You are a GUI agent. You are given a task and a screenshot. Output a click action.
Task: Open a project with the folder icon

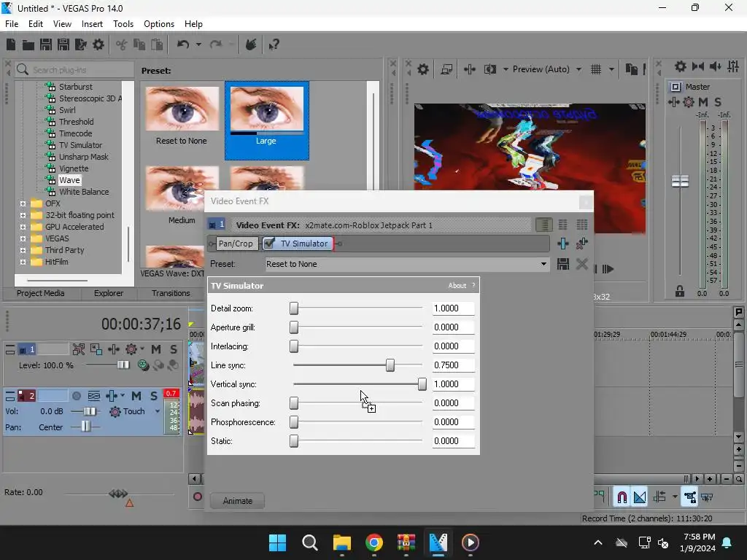[28, 44]
